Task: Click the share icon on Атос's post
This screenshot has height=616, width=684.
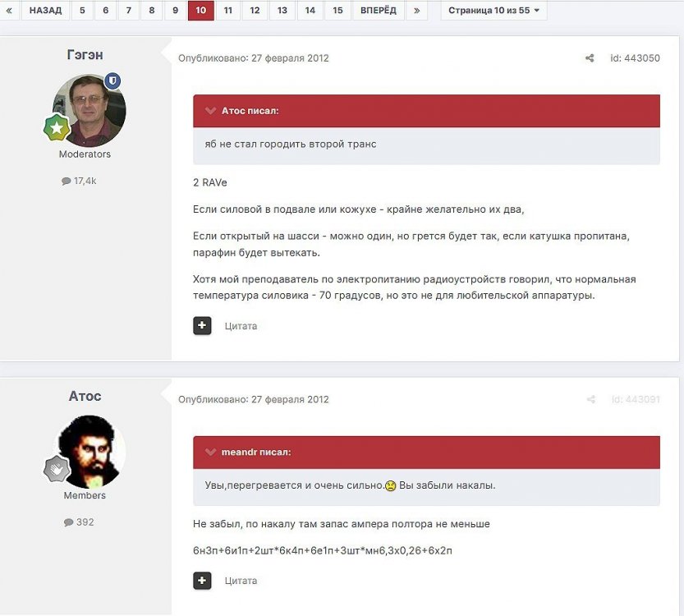Action: pyautogui.click(x=590, y=400)
